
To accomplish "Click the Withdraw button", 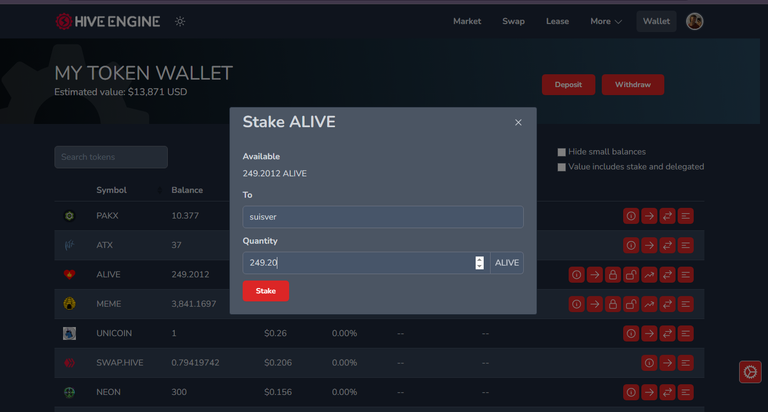I will click(633, 85).
